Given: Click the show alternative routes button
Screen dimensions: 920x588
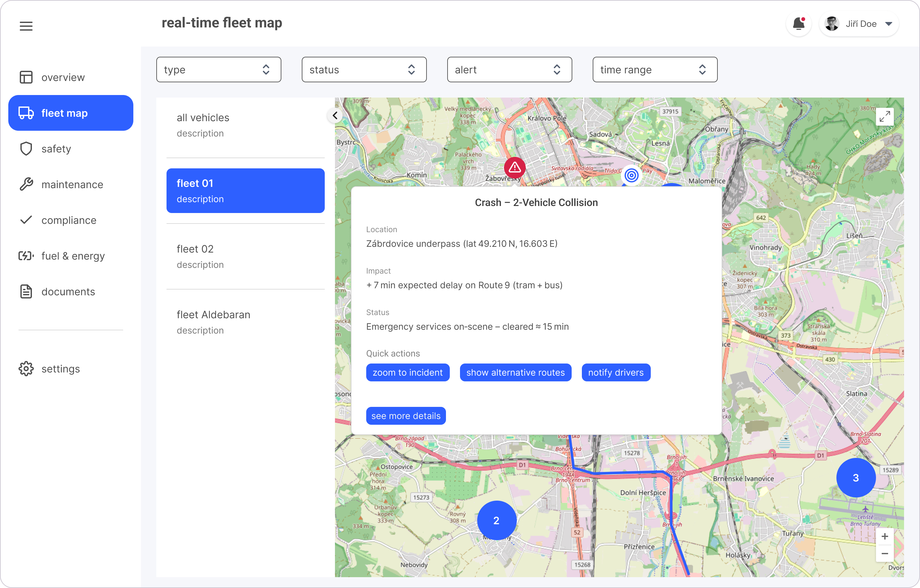Looking at the screenshot, I should pos(515,373).
